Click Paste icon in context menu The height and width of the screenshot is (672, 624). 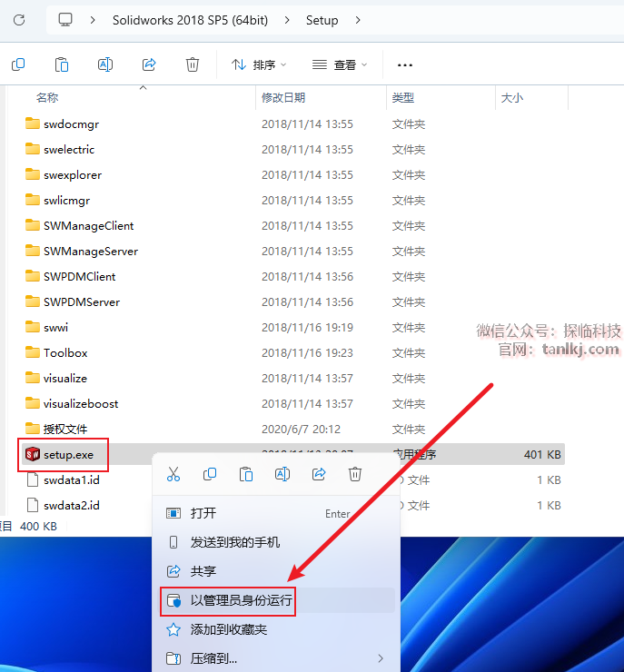pyautogui.click(x=246, y=474)
